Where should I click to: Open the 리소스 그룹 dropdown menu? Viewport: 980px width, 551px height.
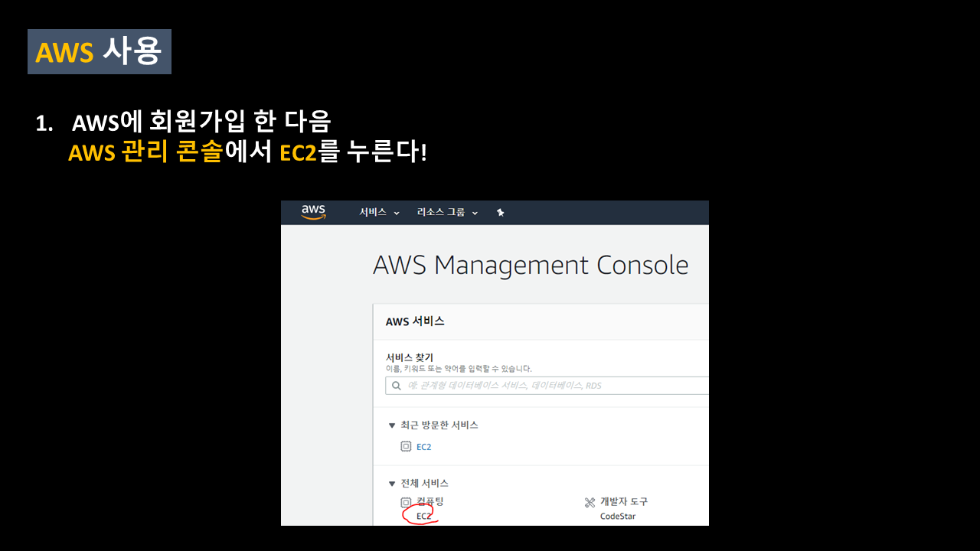click(x=447, y=212)
